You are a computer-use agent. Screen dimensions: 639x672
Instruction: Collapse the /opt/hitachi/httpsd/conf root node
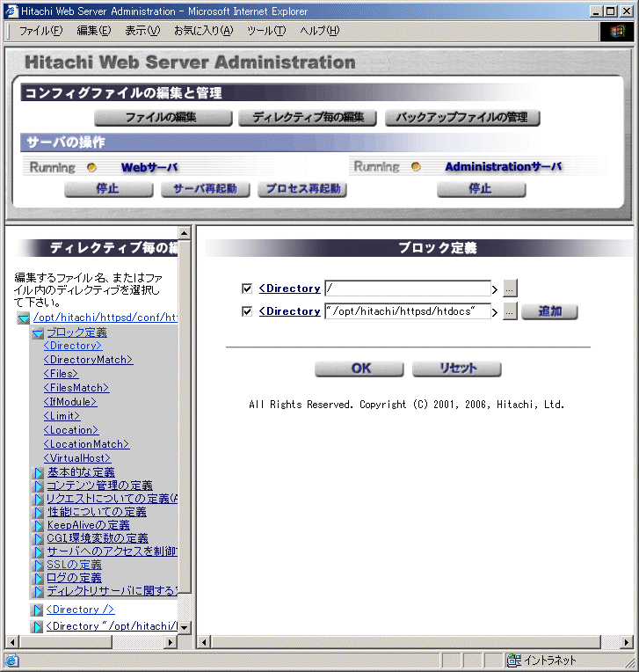click(x=23, y=318)
